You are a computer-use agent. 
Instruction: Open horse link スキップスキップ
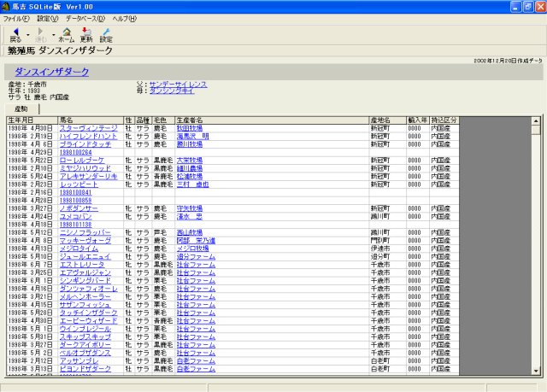(x=85, y=336)
